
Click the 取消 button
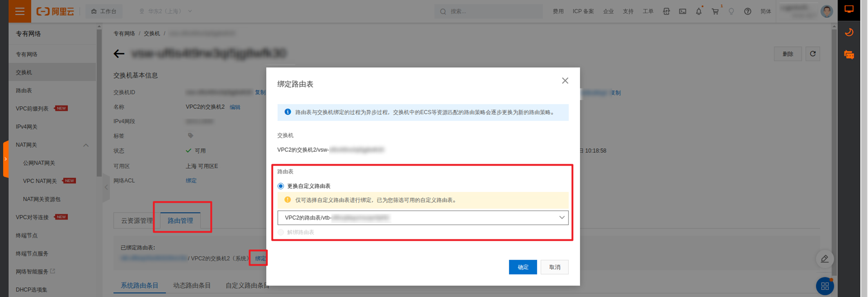point(554,267)
